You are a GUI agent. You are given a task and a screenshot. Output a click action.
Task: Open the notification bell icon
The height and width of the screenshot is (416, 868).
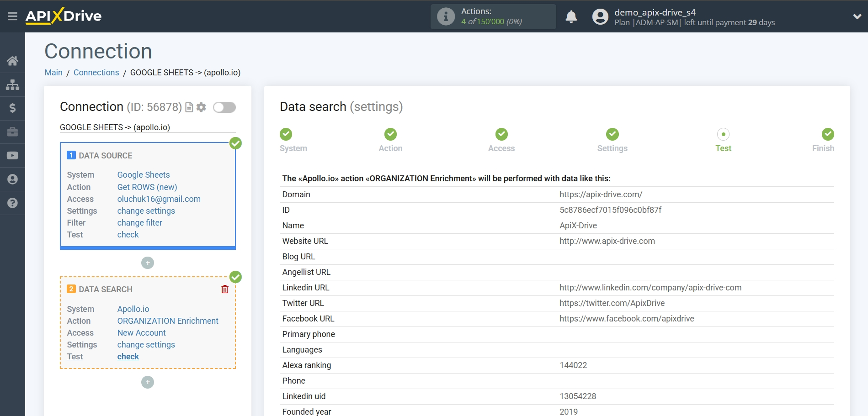pos(570,16)
